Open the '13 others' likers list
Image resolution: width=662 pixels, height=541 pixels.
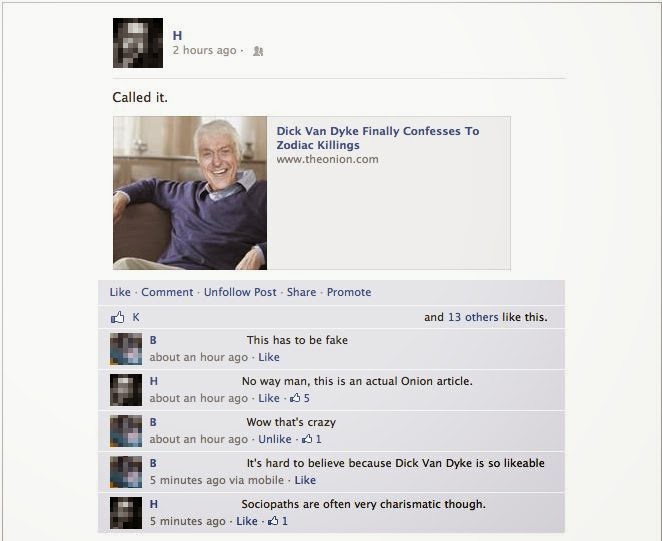pyautogui.click(x=473, y=317)
